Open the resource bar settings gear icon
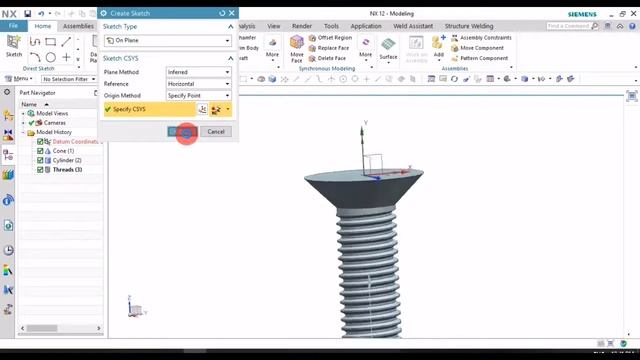 coord(7,92)
